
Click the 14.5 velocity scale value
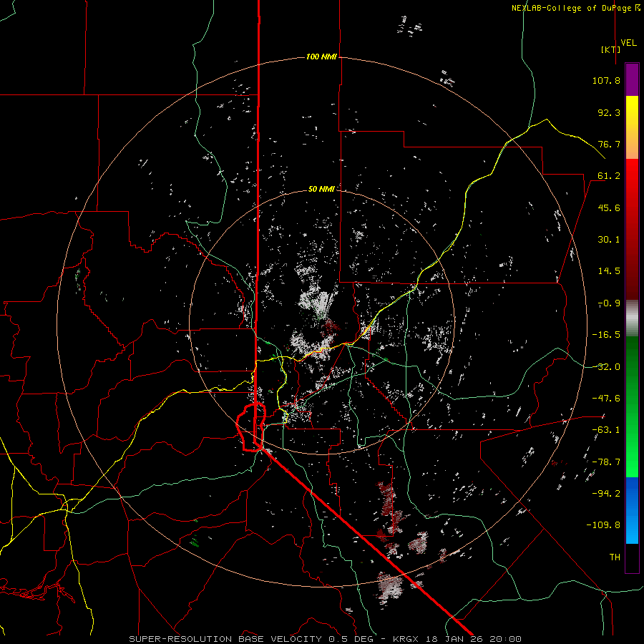pos(609,271)
